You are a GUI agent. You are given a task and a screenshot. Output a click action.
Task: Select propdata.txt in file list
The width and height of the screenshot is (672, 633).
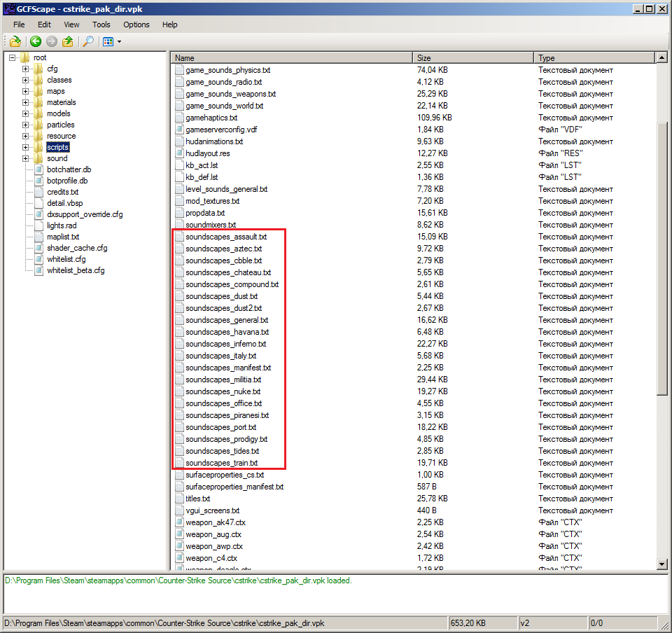pos(205,213)
